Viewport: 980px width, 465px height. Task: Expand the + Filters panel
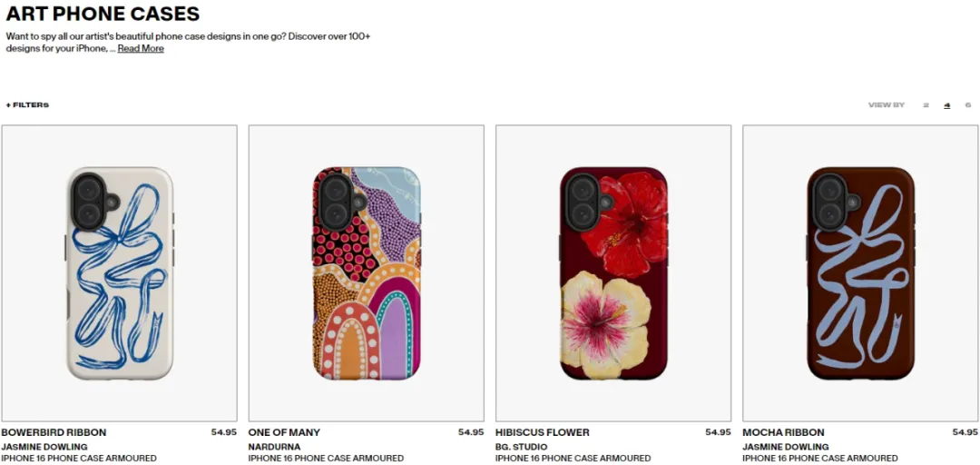point(27,105)
